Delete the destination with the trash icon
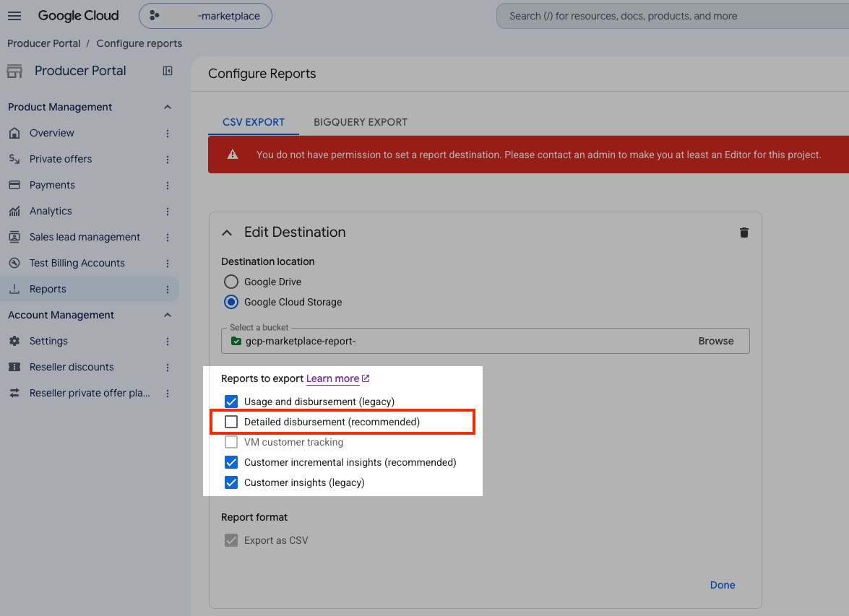Image resolution: width=849 pixels, height=616 pixels. [744, 233]
